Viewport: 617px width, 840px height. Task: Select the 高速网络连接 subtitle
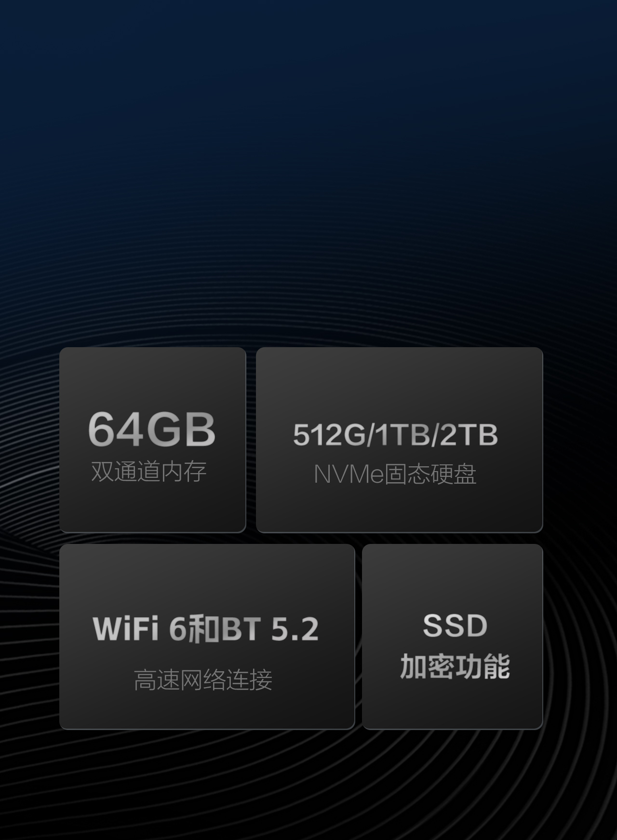pos(203,680)
